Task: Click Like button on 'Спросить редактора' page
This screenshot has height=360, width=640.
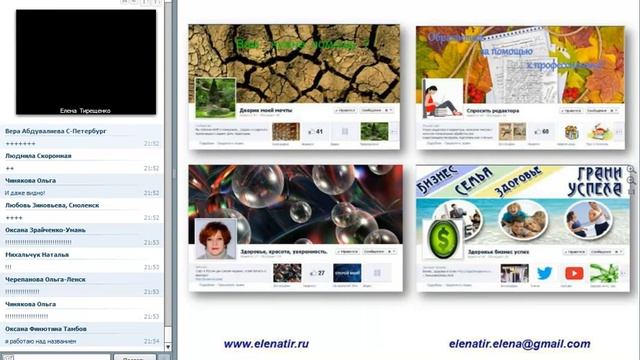Action: 571,110
